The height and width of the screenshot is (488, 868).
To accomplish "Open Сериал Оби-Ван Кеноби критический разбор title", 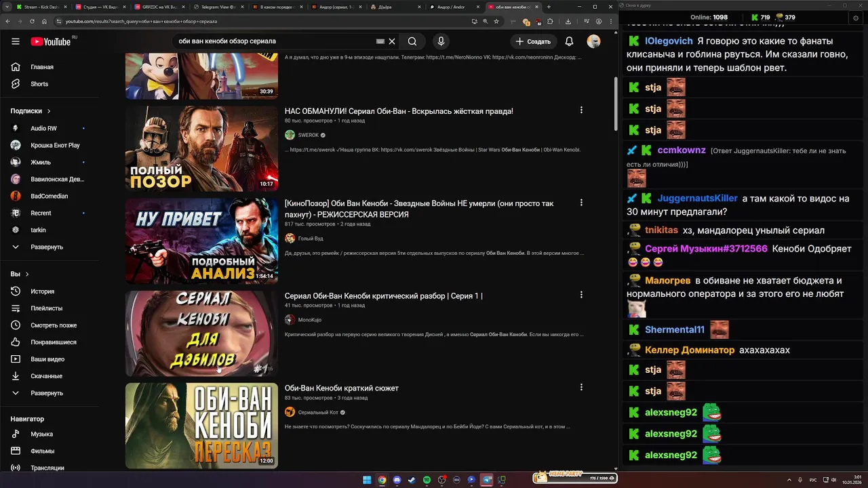I will (x=383, y=296).
